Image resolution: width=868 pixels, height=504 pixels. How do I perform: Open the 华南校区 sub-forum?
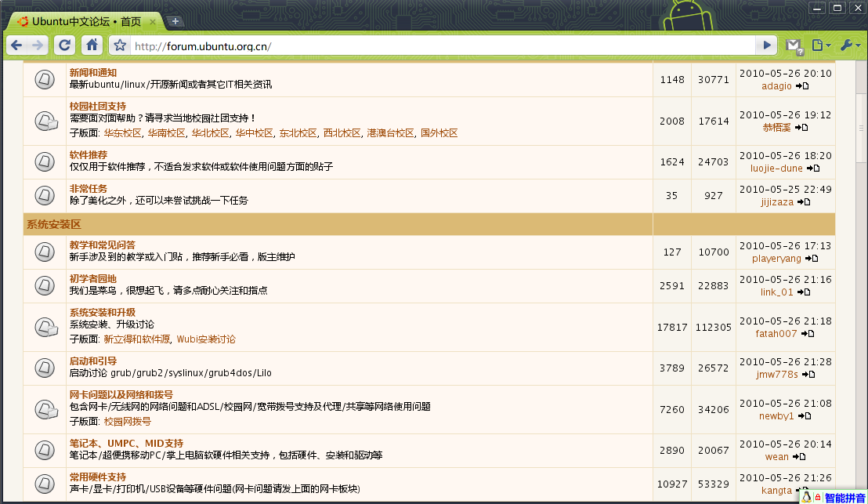pyautogui.click(x=166, y=133)
